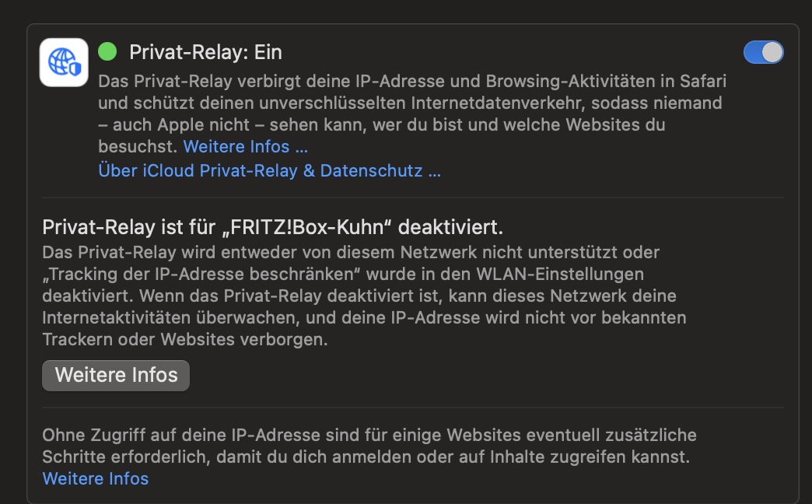
Task: Turn off the Privat-Relay switch
Action: coord(763,52)
